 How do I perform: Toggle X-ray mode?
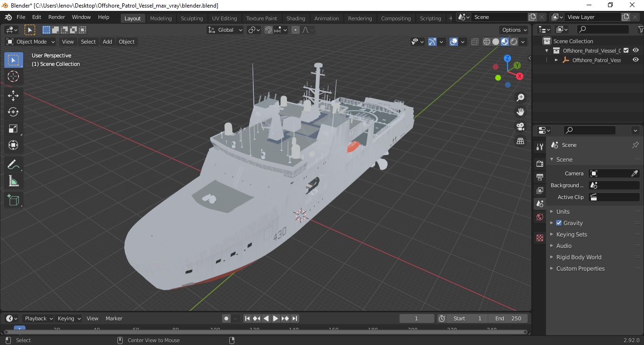(475, 42)
